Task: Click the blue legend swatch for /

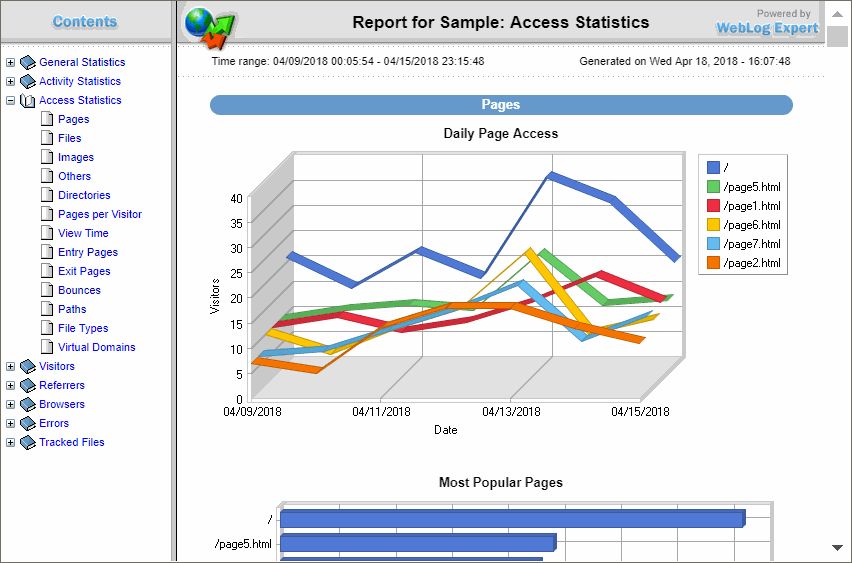Action: (713, 167)
